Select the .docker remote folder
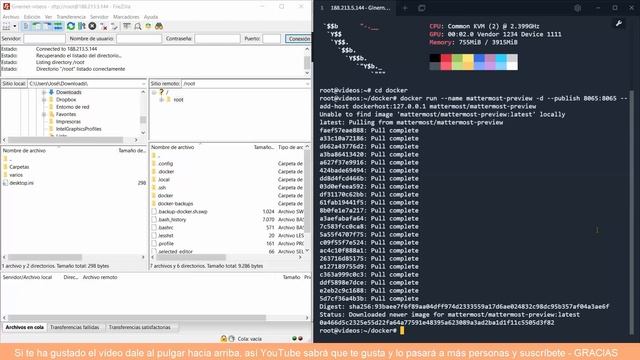640x360 pixels. coord(166,171)
